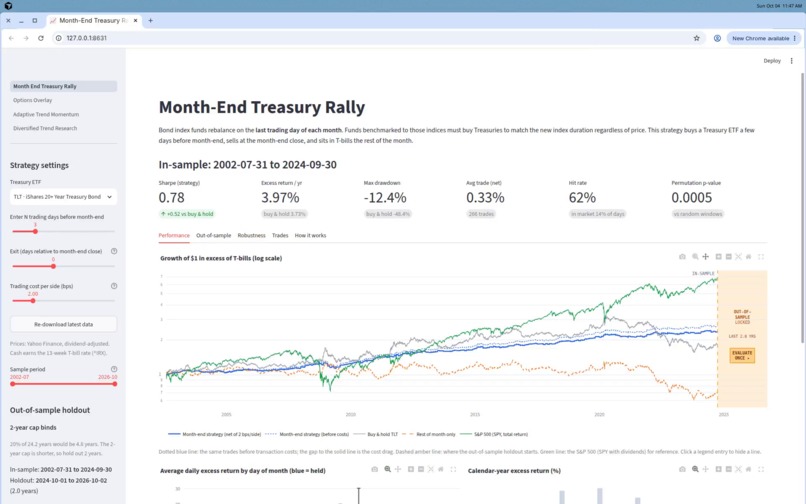Viewport: 806px width, 504px height.
Task: Open a new browser tab
Action: [x=151, y=21]
